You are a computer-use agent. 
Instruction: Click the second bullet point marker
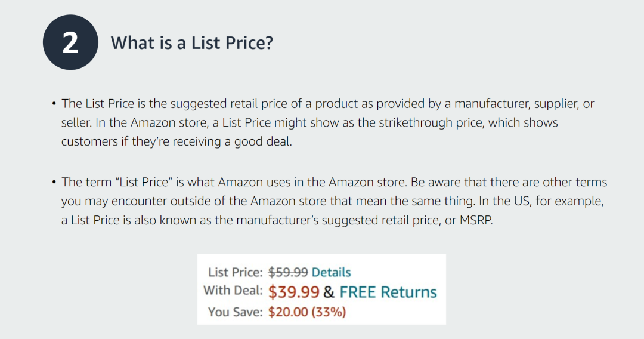(x=53, y=182)
